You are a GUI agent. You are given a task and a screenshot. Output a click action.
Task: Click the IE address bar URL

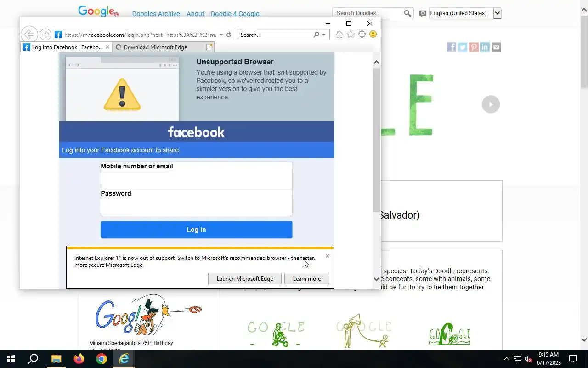[140, 34]
